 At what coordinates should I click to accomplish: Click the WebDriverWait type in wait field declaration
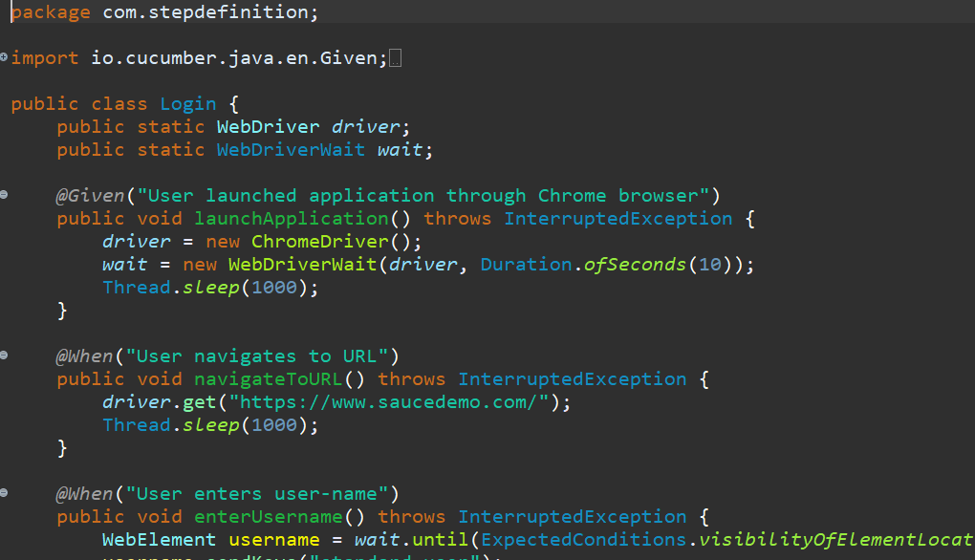point(291,150)
